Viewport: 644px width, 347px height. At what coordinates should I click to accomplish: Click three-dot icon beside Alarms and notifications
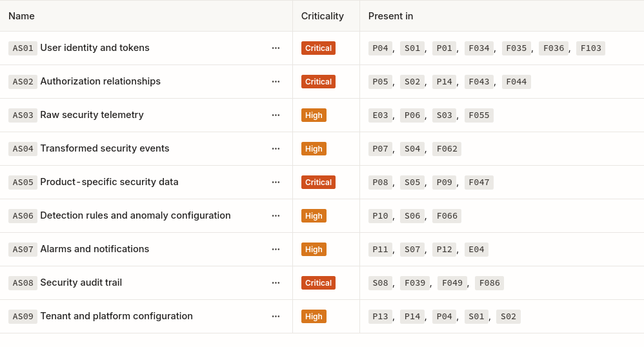tap(276, 249)
